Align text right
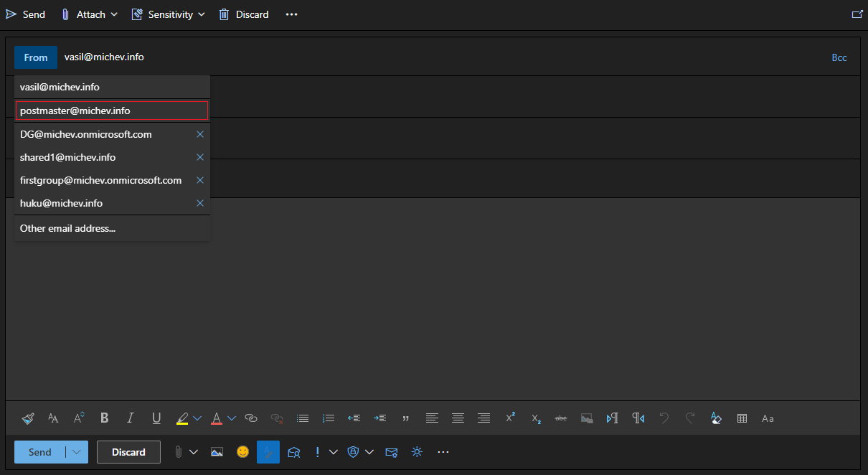The height and width of the screenshot is (475, 868). coord(483,418)
